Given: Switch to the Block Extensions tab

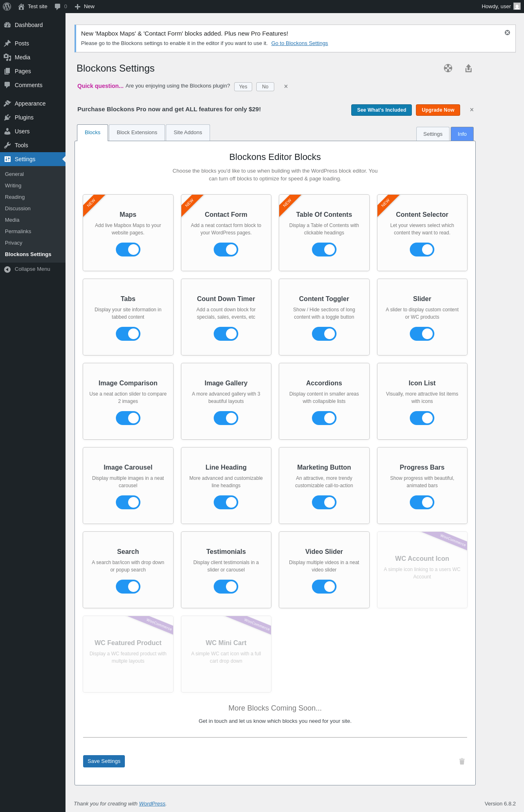Looking at the screenshot, I should tap(137, 133).
